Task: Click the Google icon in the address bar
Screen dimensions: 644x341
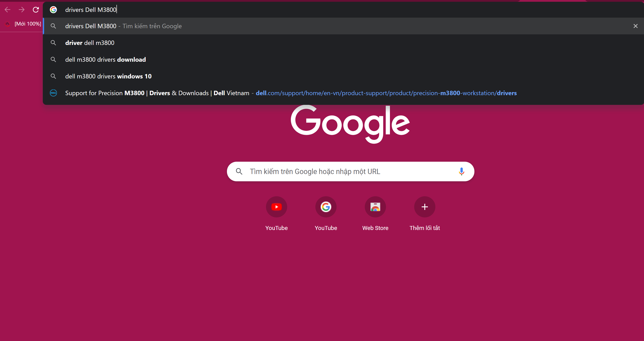Action: [x=53, y=10]
